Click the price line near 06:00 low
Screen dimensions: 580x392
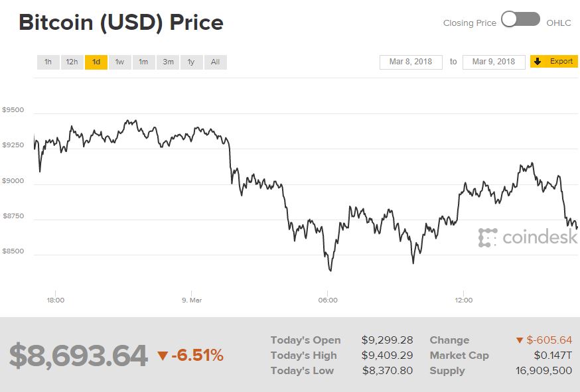[330, 269]
